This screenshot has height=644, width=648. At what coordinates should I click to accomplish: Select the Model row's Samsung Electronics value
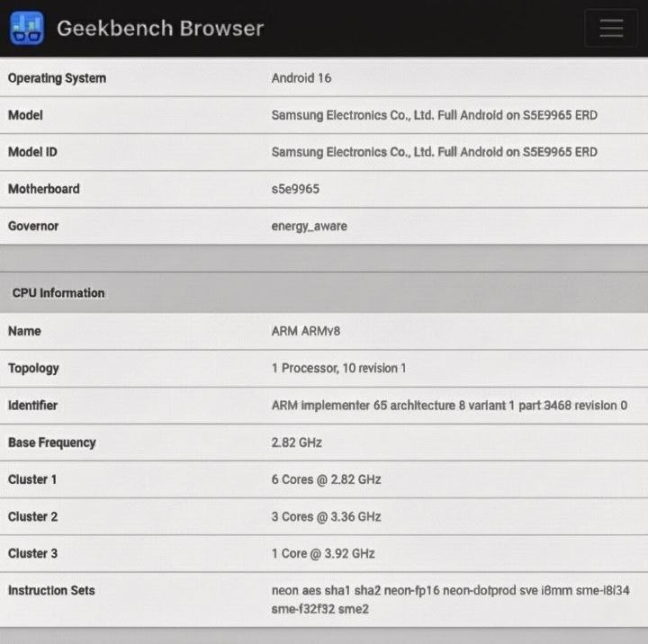click(x=435, y=115)
